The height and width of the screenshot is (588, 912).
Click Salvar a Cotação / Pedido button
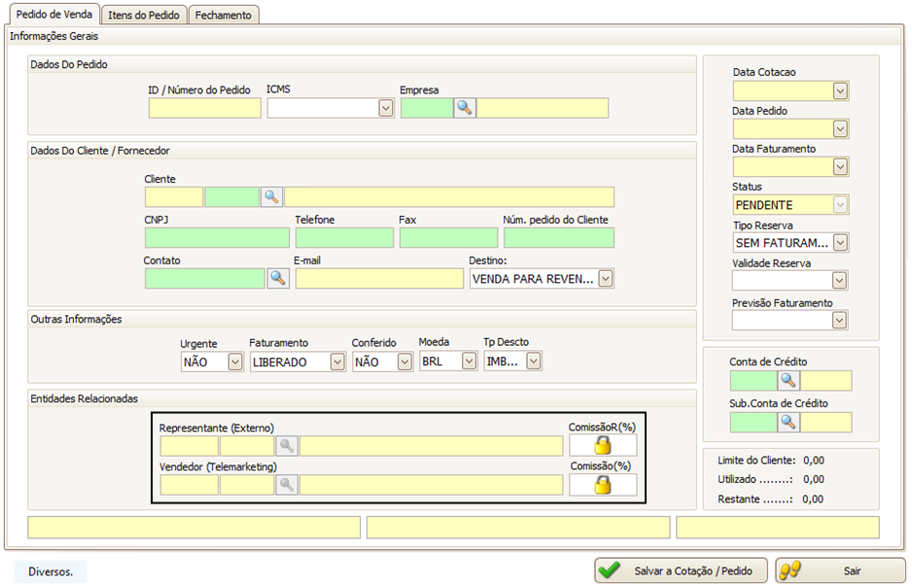pyautogui.click(x=682, y=571)
